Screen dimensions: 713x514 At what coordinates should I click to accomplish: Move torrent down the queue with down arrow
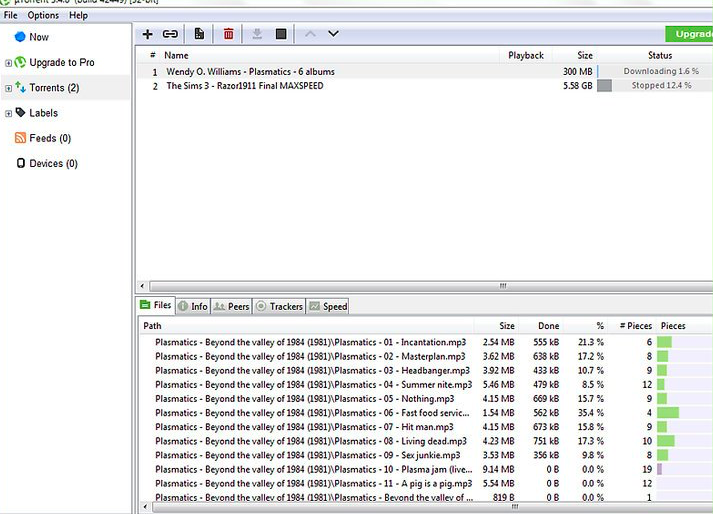click(x=333, y=34)
